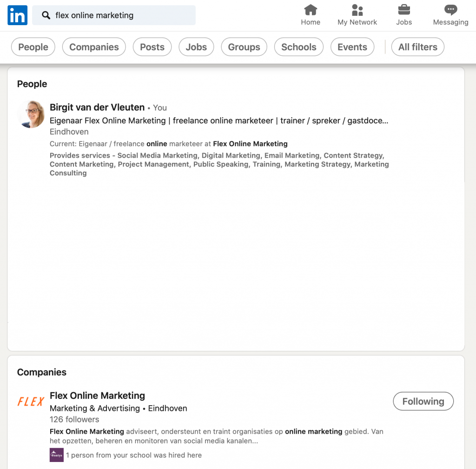Select the Jobs filter pill

tap(197, 47)
